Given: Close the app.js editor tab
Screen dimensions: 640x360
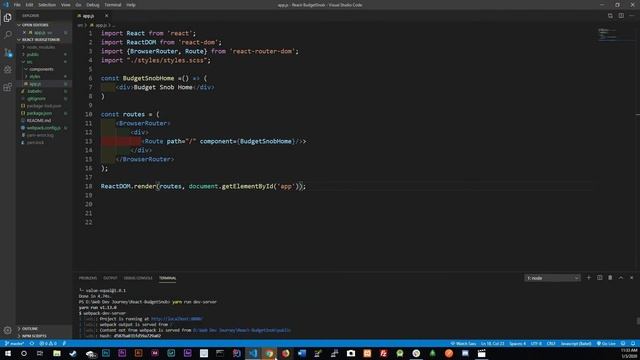Looking at the screenshot, I should 106,16.
